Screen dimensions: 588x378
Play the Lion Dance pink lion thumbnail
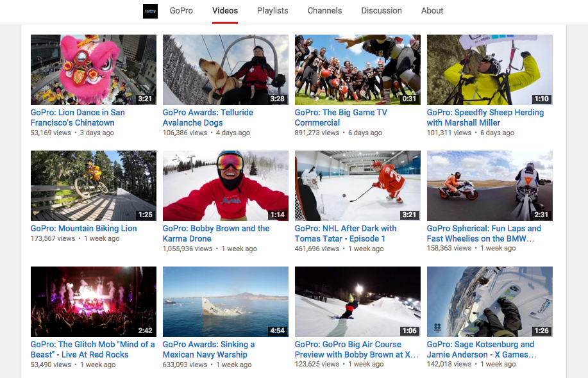[x=94, y=70]
